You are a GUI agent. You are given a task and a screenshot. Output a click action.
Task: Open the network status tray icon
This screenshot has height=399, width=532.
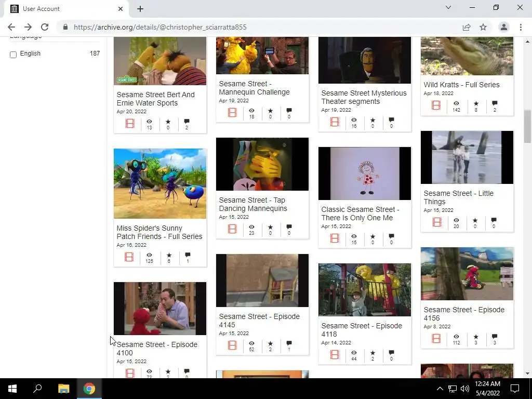click(453, 389)
